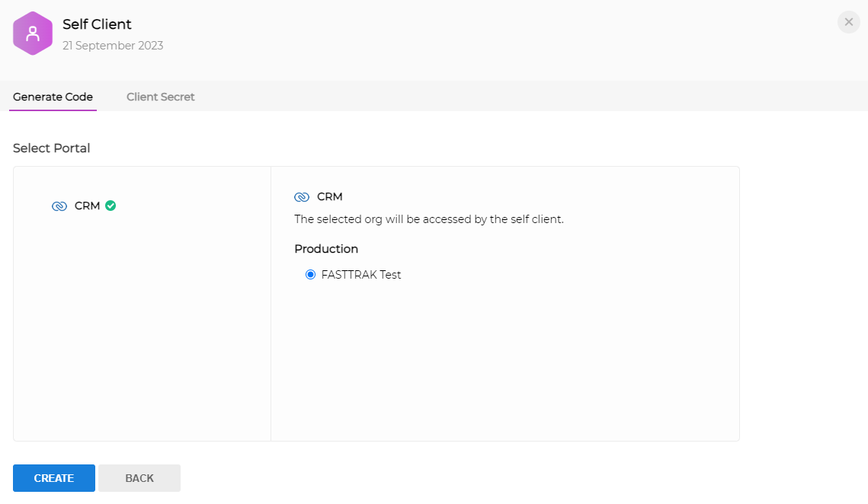Click the CRM icon in details panel

pyautogui.click(x=302, y=197)
